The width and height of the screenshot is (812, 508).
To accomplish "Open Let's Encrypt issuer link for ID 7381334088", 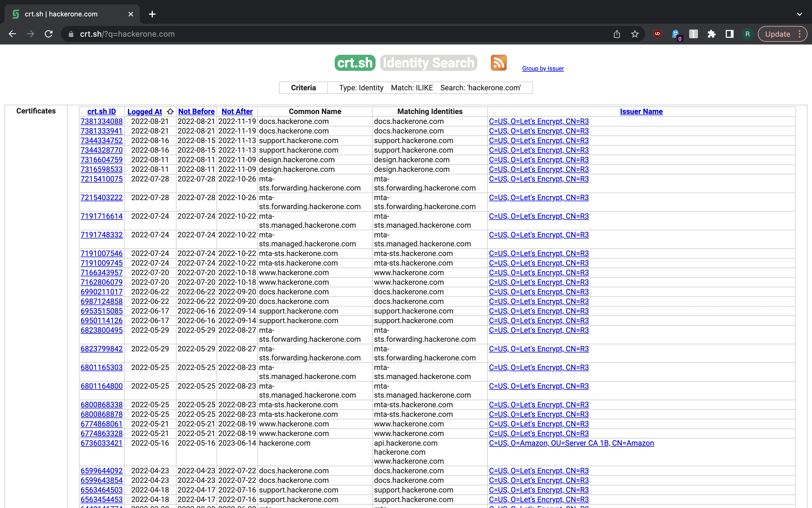I will [539, 121].
